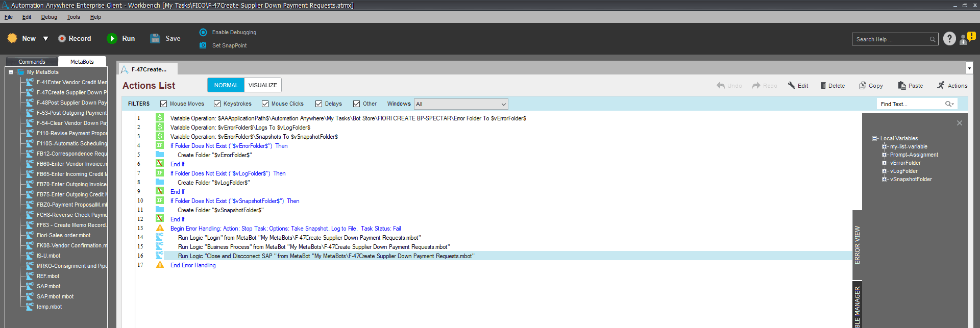Select line 16 Close and Disconnect SAP
This screenshot has width=980, height=328.
[x=508, y=256]
